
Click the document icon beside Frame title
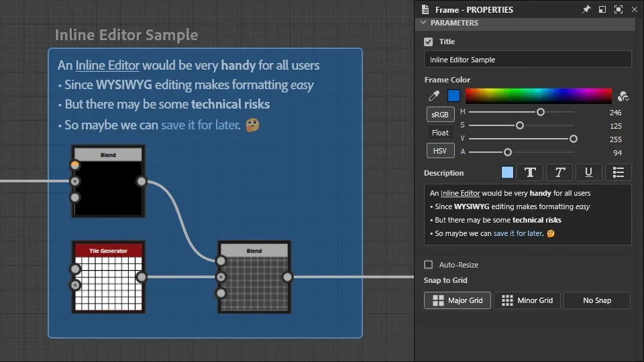[x=425, y=9]
